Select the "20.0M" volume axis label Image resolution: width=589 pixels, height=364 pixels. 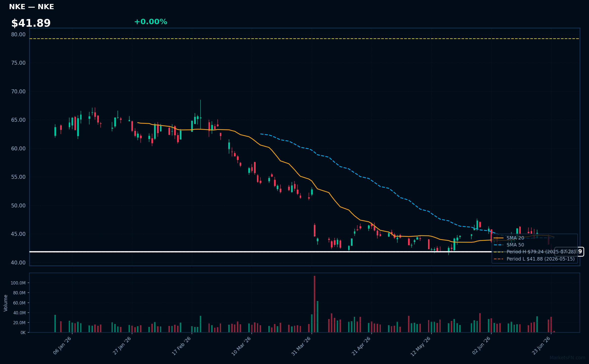click(x=19, y=323)
